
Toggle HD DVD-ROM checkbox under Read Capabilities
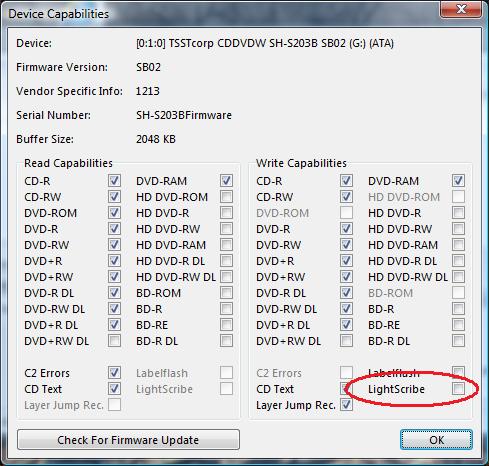(x=226, y=197)
